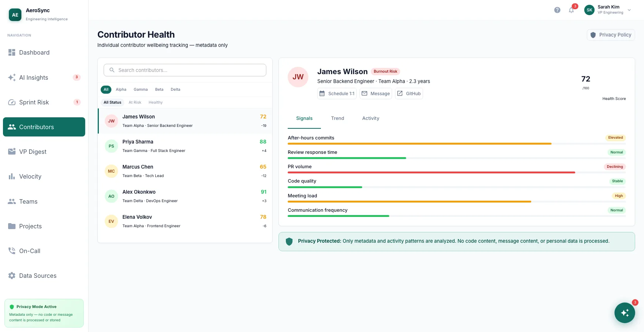Open Dashboard in the navigation
Viewport: 644px width, 332px height.
[44, 52]
